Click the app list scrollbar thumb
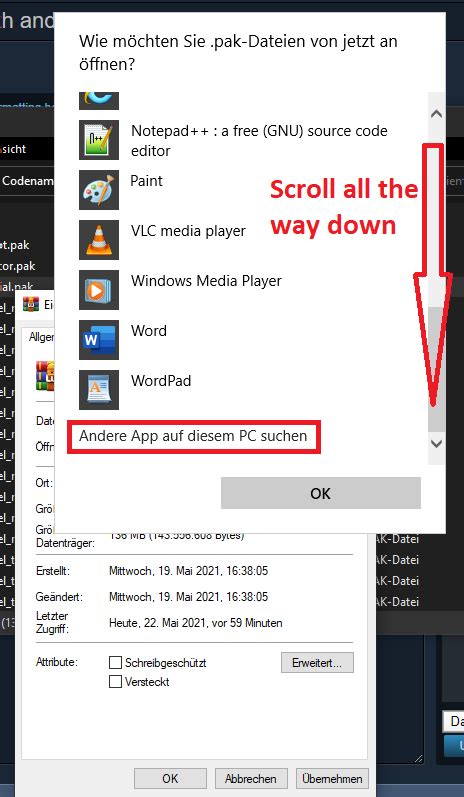 [x=436, y=369]
